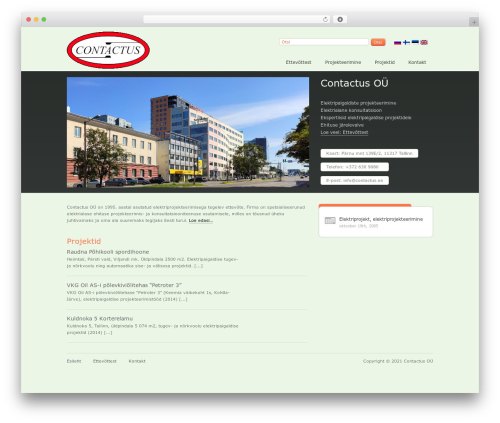Open the Projekteerimine menu item
This screenshot has width=500, height=423.
343,62
